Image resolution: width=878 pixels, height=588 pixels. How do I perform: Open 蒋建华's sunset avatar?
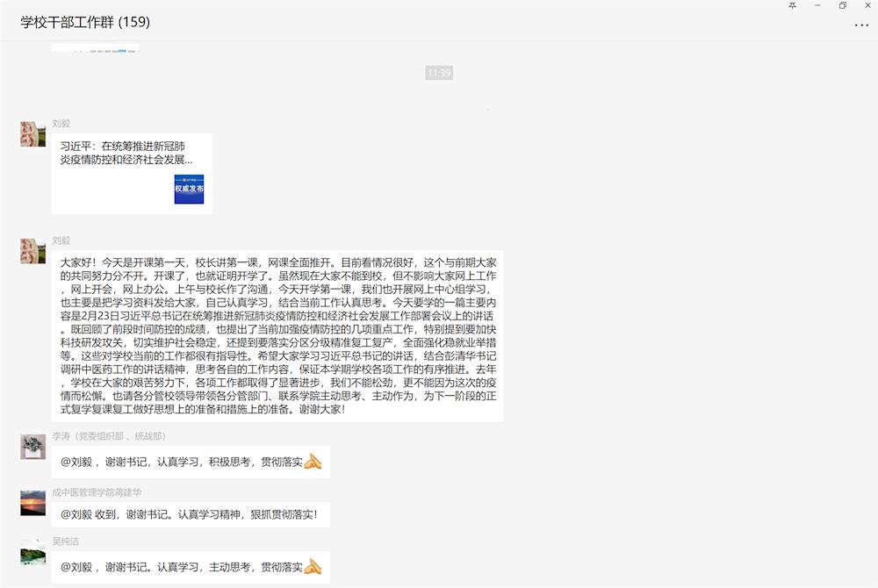[x=33, y=503]
